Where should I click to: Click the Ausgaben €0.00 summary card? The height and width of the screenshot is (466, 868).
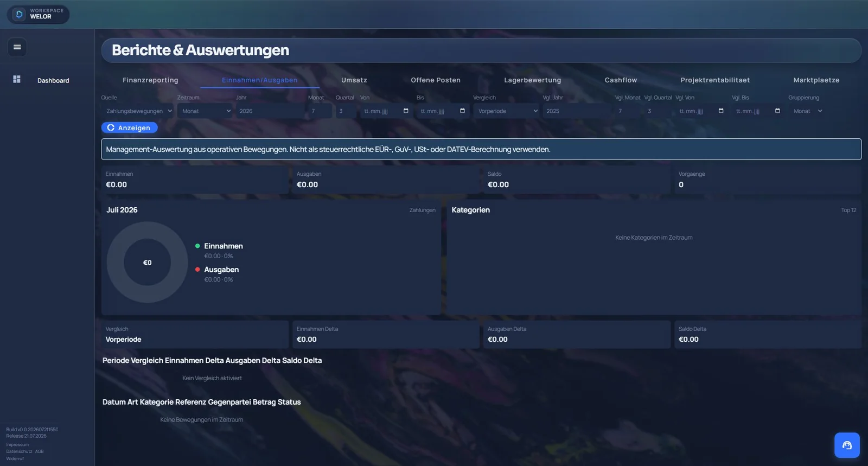[x=386, y=180]
